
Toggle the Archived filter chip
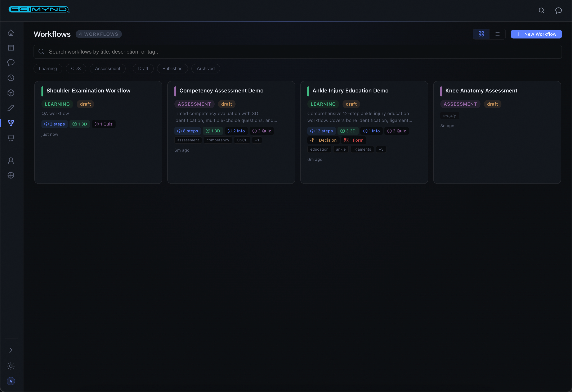click(206, 68)
